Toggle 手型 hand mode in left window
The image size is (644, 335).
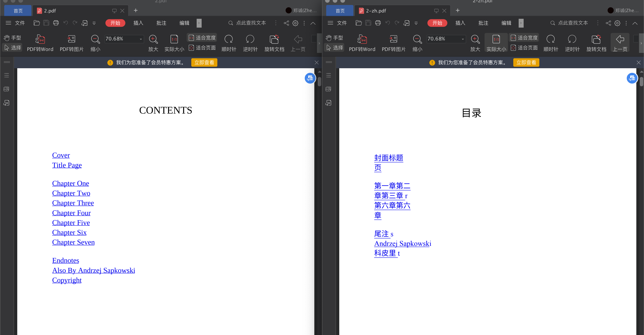[12, 38]
